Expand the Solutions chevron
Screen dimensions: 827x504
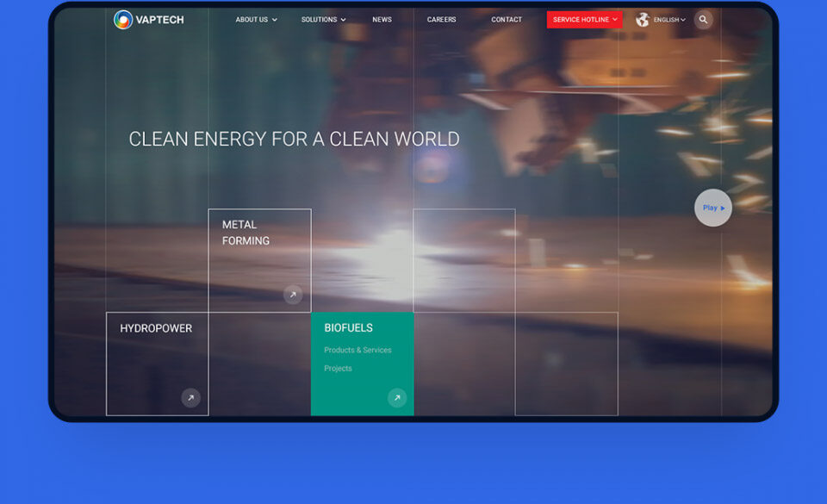pos(343,20)
